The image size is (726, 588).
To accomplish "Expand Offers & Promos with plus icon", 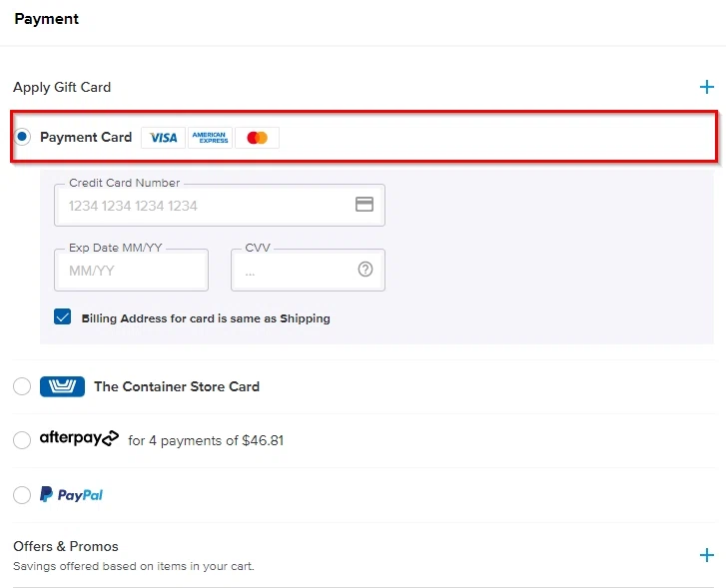I will click(707, 555).
